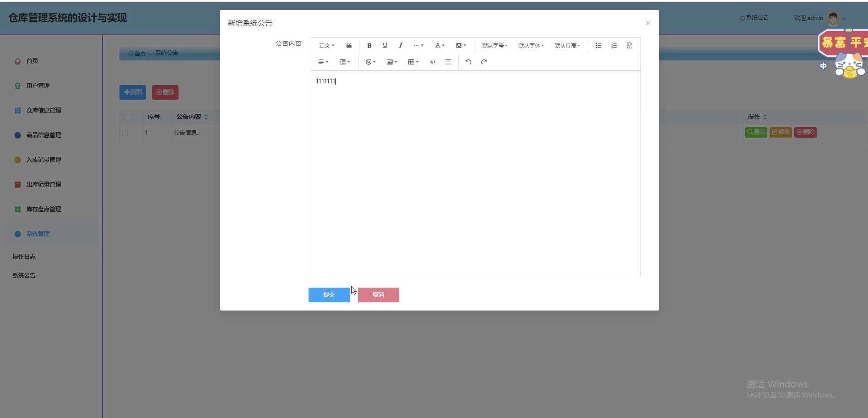This screenshot has height=418, width=868.
Task: Open the 默认字号 font size dropdown
Action: pos(494,45)
